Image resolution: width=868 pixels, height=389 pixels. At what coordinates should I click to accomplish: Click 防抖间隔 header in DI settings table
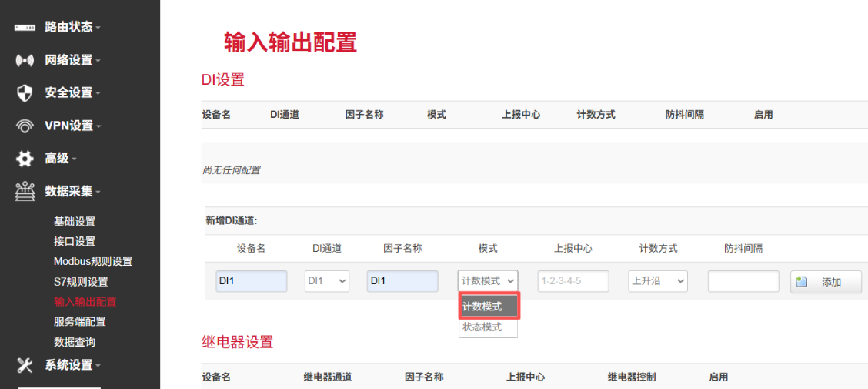tap(685, 115)
